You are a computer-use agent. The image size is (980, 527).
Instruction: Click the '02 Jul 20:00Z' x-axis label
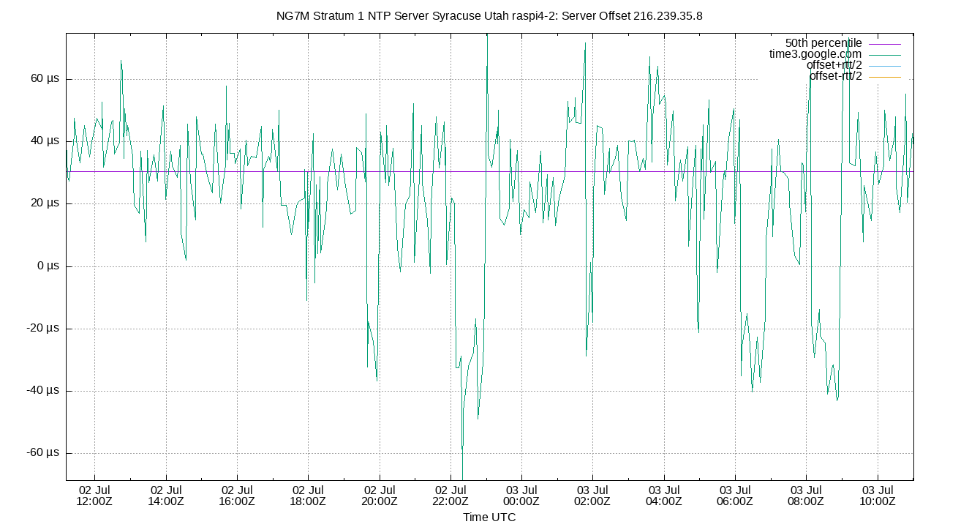pos(380,496)
